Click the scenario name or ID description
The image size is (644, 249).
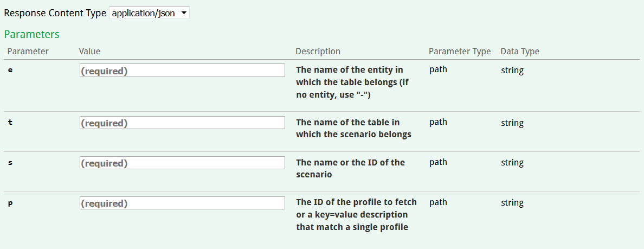350,168
